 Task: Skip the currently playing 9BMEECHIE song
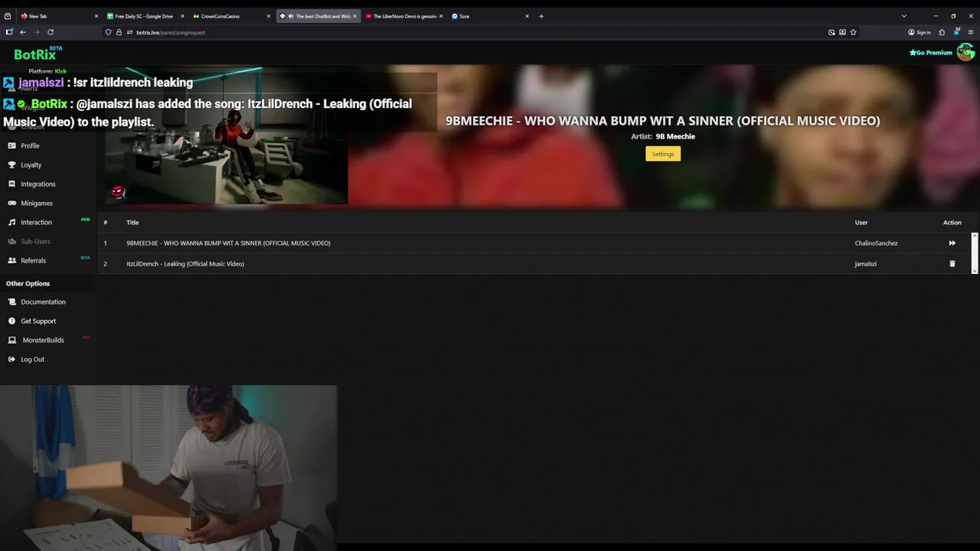952,243
